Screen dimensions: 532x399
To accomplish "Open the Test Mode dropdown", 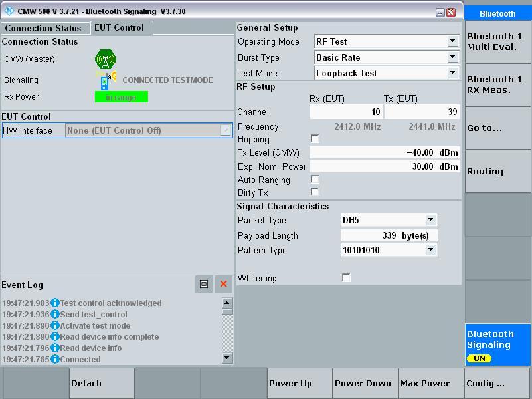I will pos(452,72).
